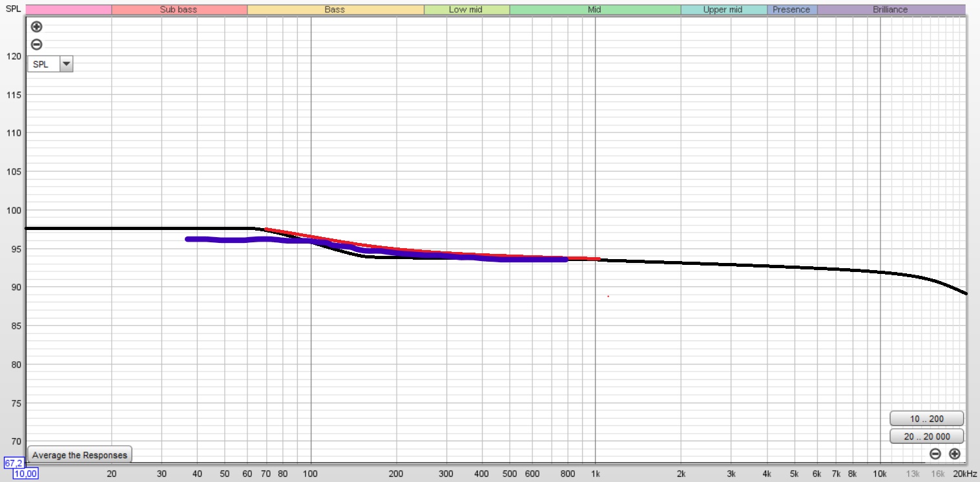Click the horizontal frequency zoom-in icon
The height and width of the screenshot is (482, 980).
tap(954, 454)
